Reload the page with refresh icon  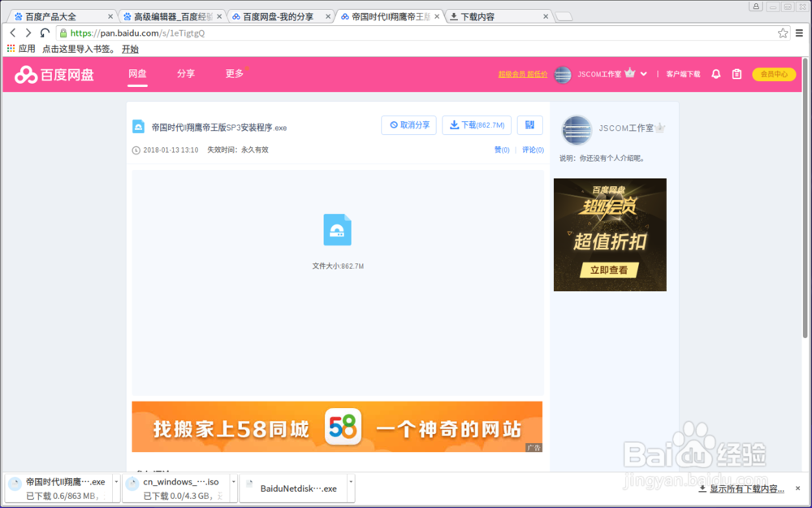(45, 33)
